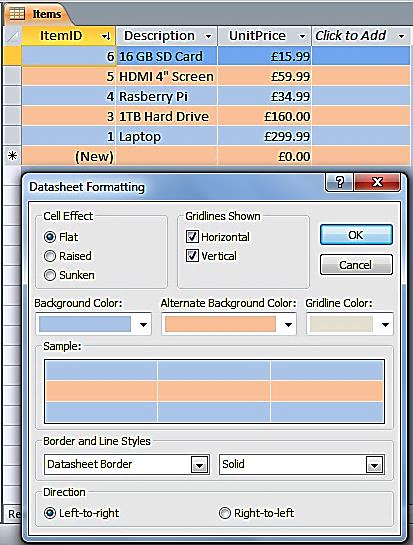Click the select-all corner box of datasheet
Screen dimensions: 413x545
[x=13, y=36]
